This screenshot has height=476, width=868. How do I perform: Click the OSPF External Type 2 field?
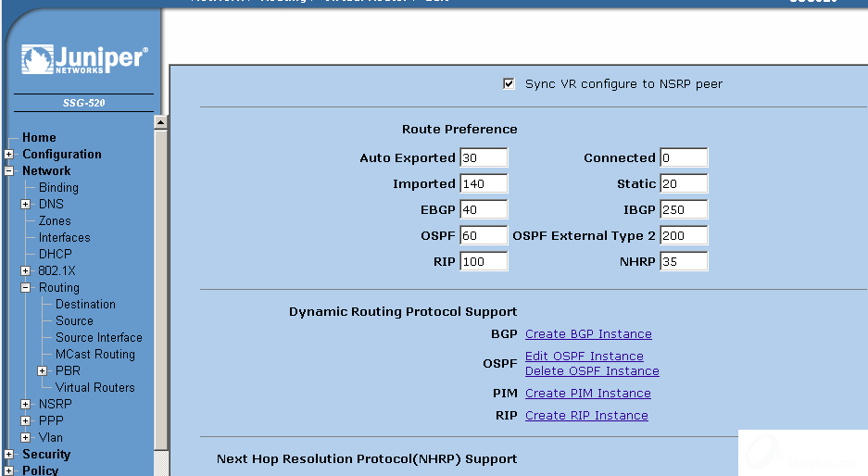pyautogui.click(x=683, y=236)
